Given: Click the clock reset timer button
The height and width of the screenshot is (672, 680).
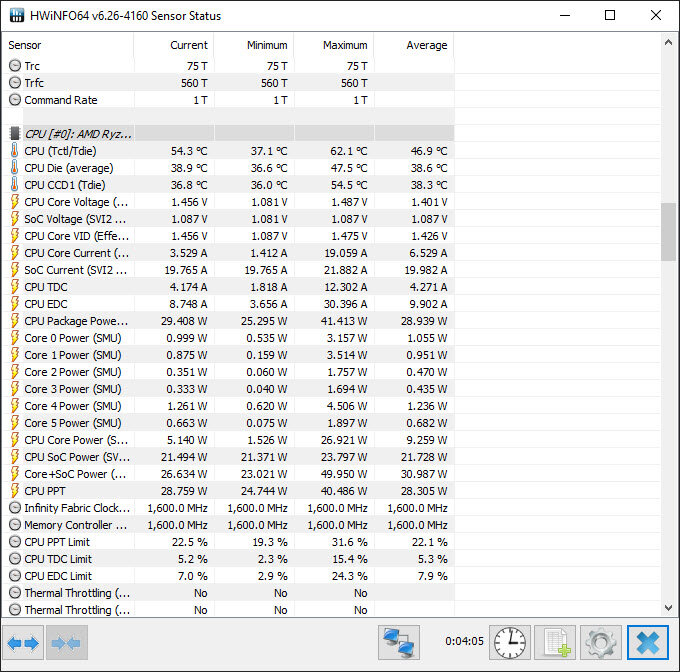Looking at the screenshot, I should tap(510, 643).
